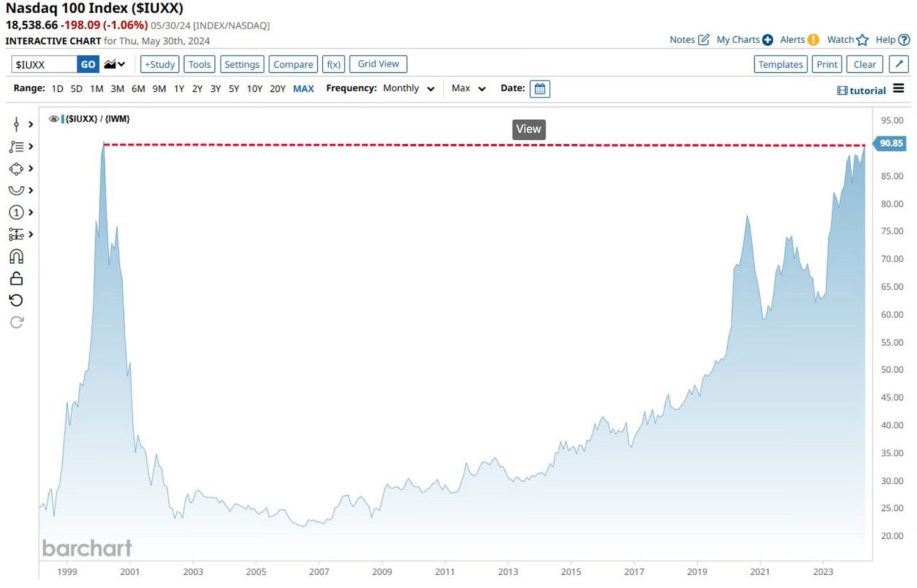Select the arc curve tool

16,190
